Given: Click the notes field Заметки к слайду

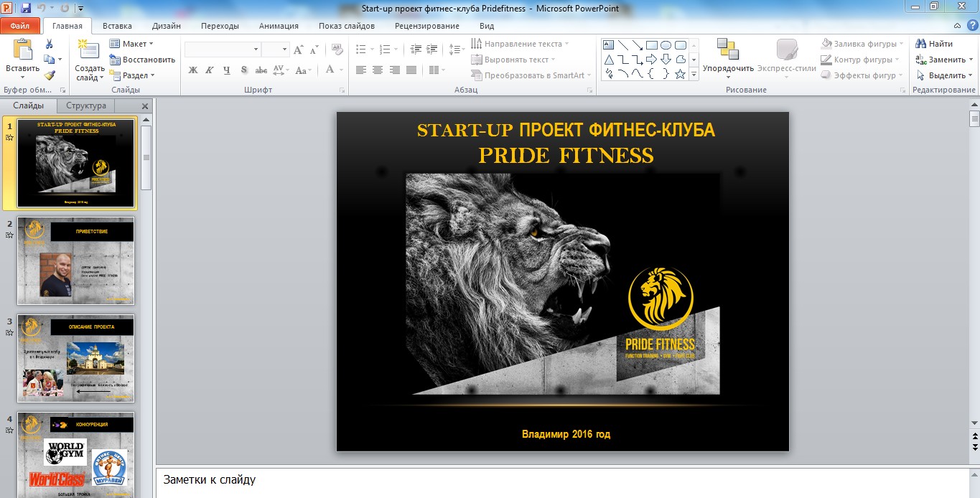Looking at the screenshot, I should click(x=562, y=483).
